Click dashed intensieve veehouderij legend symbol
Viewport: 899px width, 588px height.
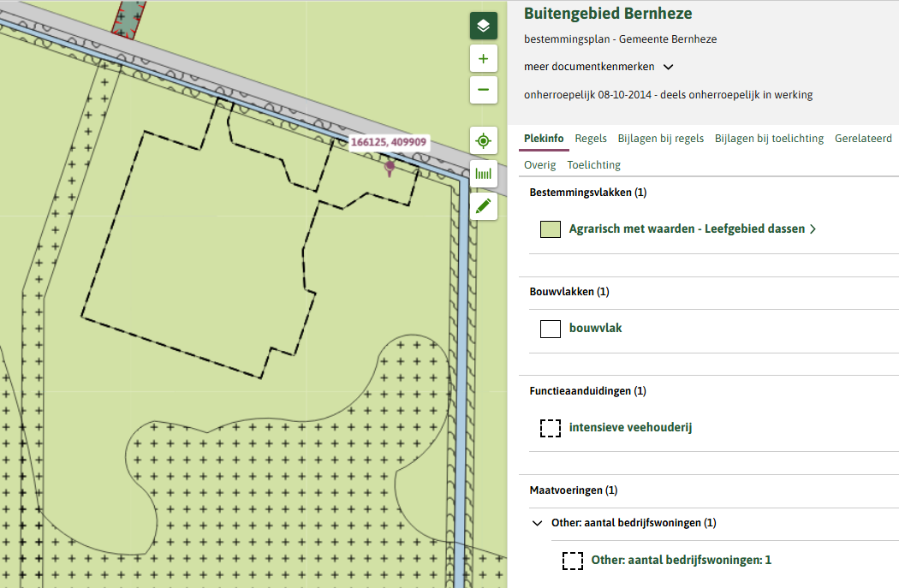coord(551,428)
